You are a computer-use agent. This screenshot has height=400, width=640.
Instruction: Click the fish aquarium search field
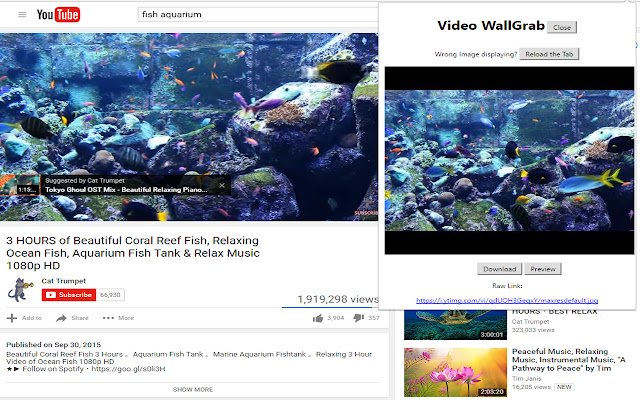pyautogui.click(x=257, y=15)
